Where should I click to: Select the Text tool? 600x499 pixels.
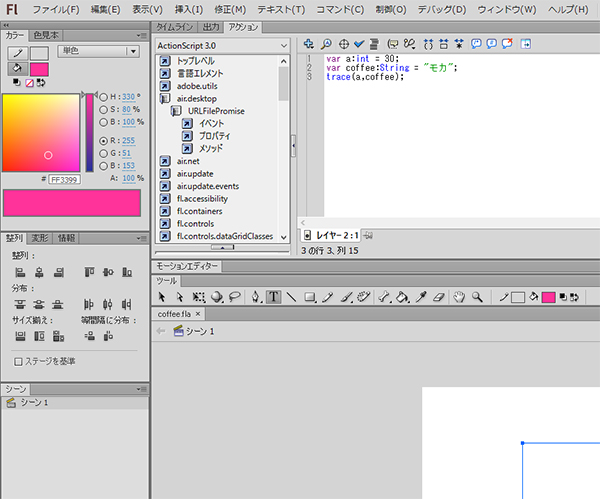(274, 297)
